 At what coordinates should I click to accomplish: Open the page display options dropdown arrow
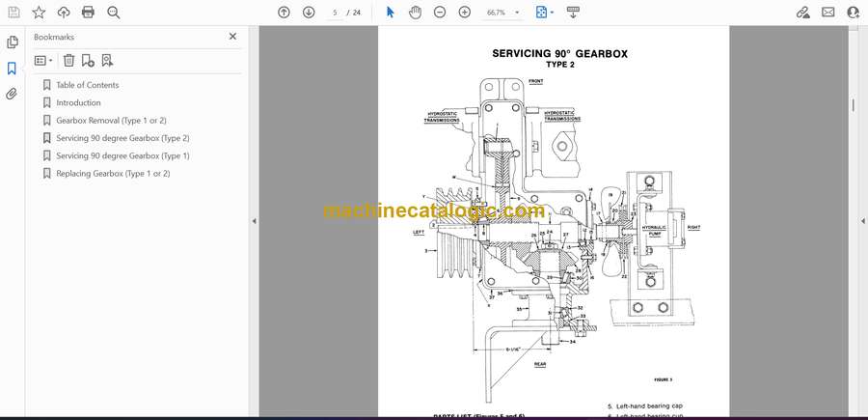point(553,13)
